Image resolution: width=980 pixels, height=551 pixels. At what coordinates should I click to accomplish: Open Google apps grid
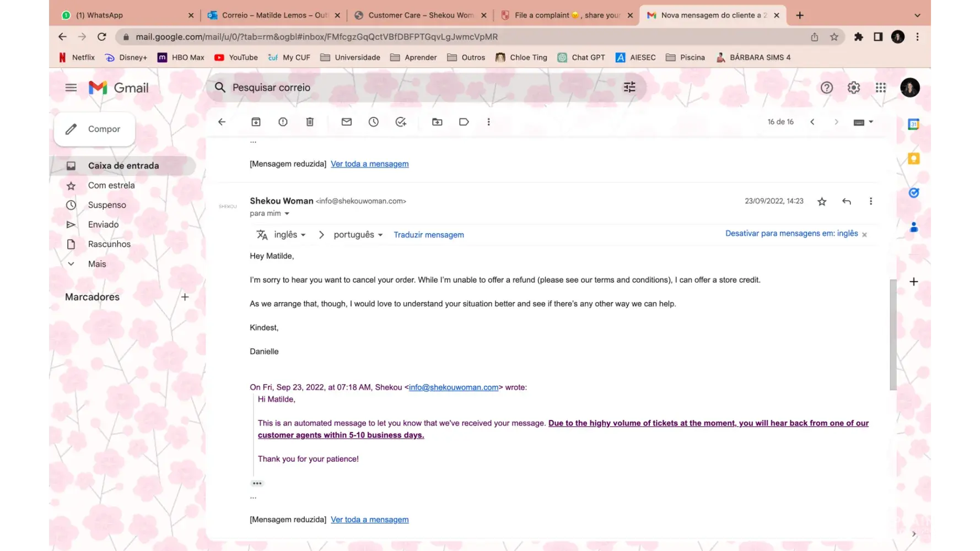tap(881, 88)
